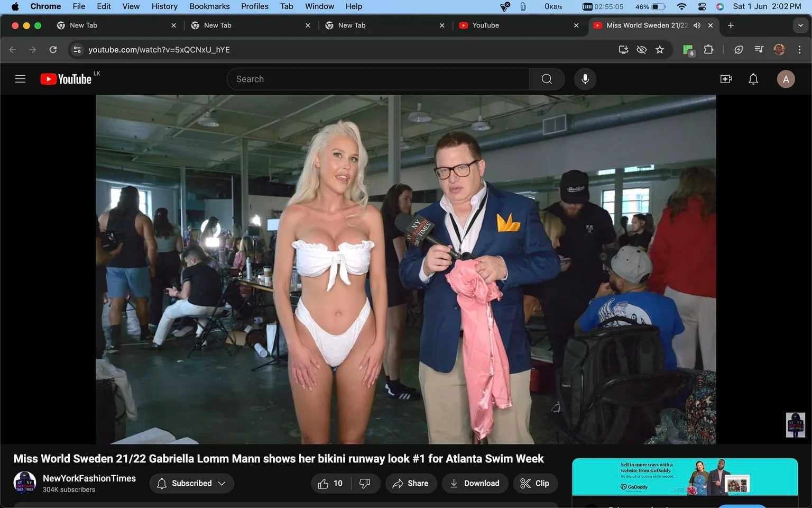Open the Bookmarks menu
Viewport: 812px width, 508px height.
(x=209, y=6)
